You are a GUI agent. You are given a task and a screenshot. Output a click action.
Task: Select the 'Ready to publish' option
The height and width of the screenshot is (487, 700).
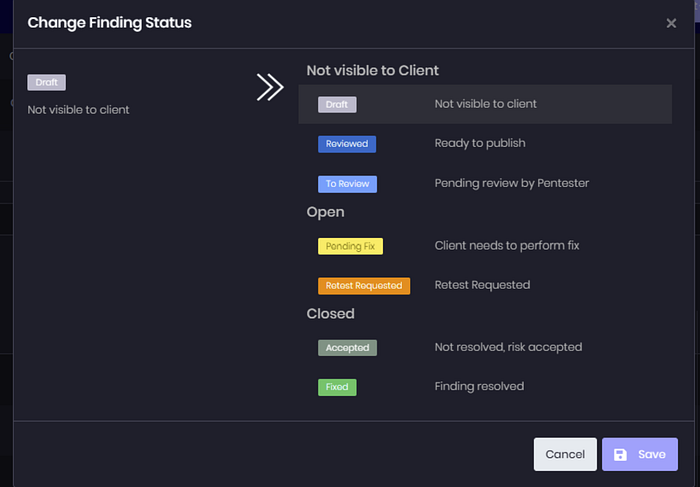(x=479, y=143)
